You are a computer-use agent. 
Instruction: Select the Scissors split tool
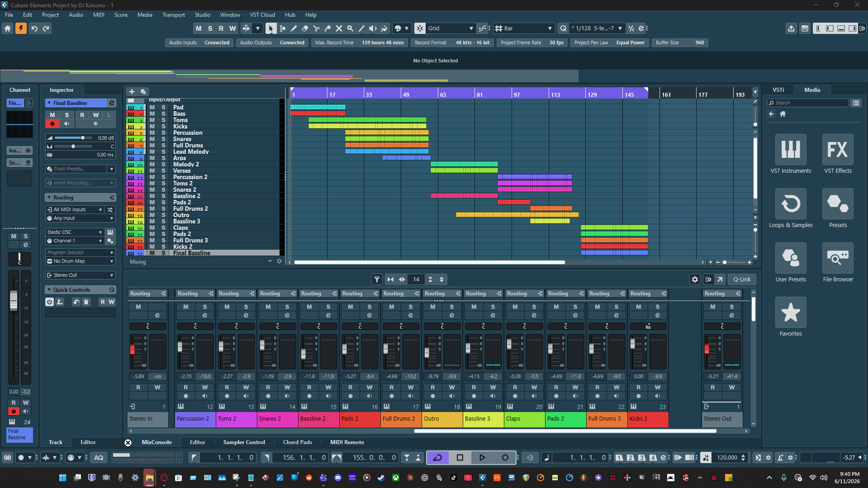click(316, 28)
